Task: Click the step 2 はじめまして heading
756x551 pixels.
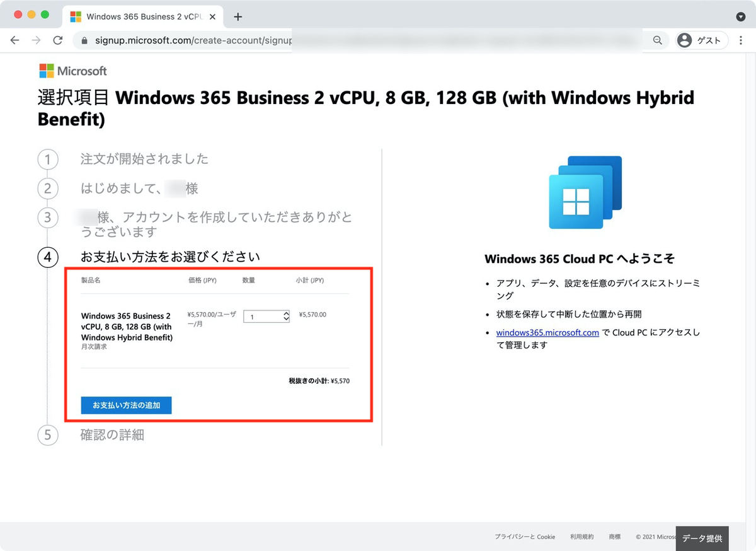Action: [x=139, y=188]
